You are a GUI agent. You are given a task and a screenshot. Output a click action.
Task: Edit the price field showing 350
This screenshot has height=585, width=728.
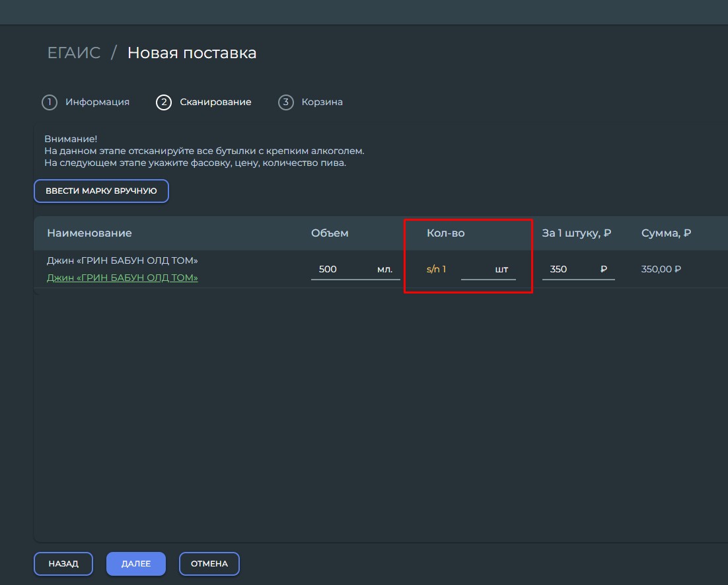(x=579, y=270)
